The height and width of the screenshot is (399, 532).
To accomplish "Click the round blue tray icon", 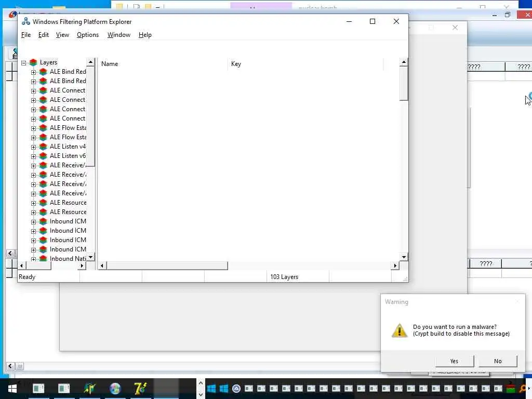I will [x=236, y=389].
